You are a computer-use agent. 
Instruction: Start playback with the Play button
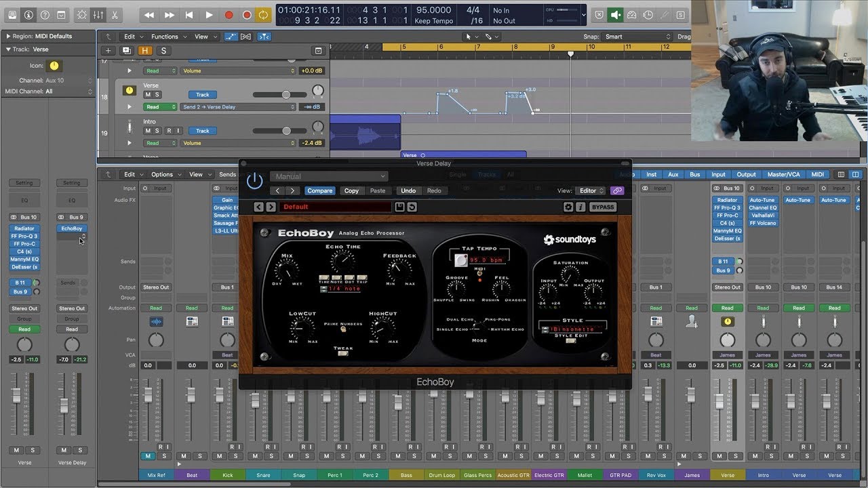tap(209, 15)
